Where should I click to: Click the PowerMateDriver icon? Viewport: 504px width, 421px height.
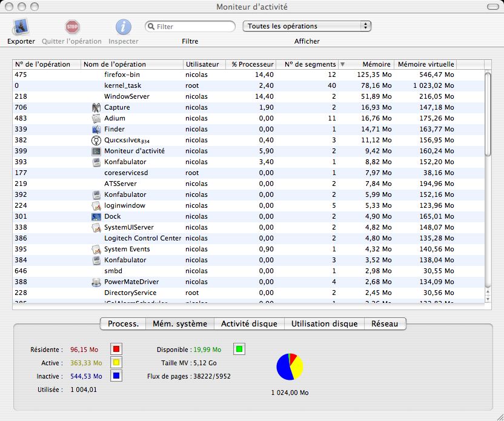(96, 282)
